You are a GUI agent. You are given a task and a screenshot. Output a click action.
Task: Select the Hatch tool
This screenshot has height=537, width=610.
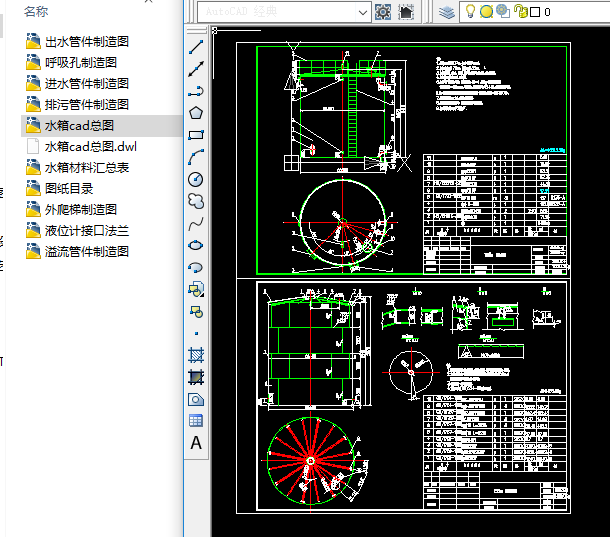tap(196, 355)
